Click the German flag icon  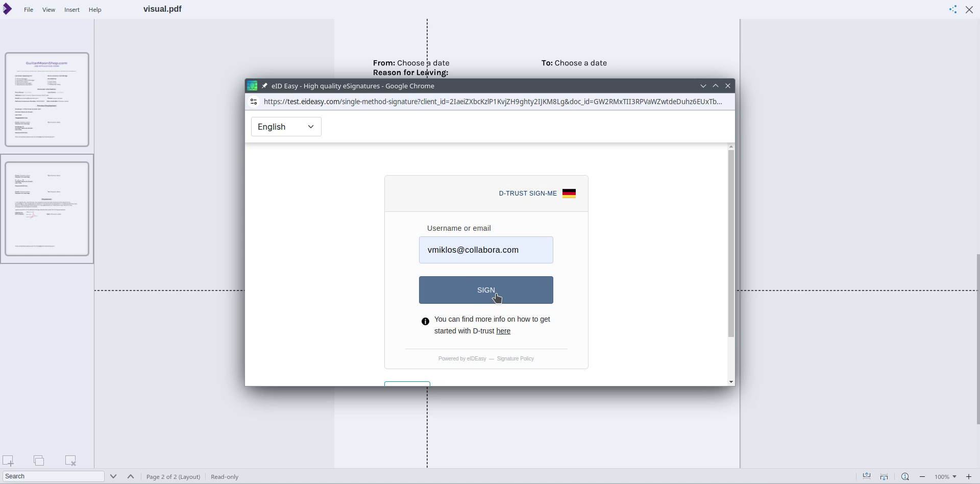click(569, 193)
